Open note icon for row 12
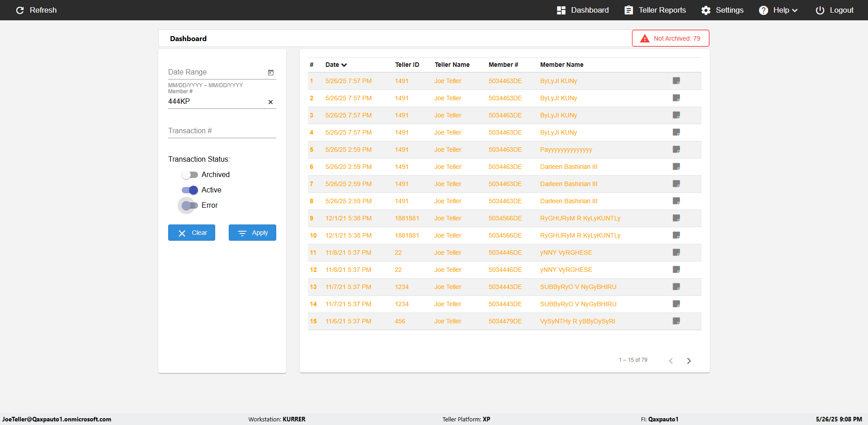The image size is (868, 425). (676, 270)
